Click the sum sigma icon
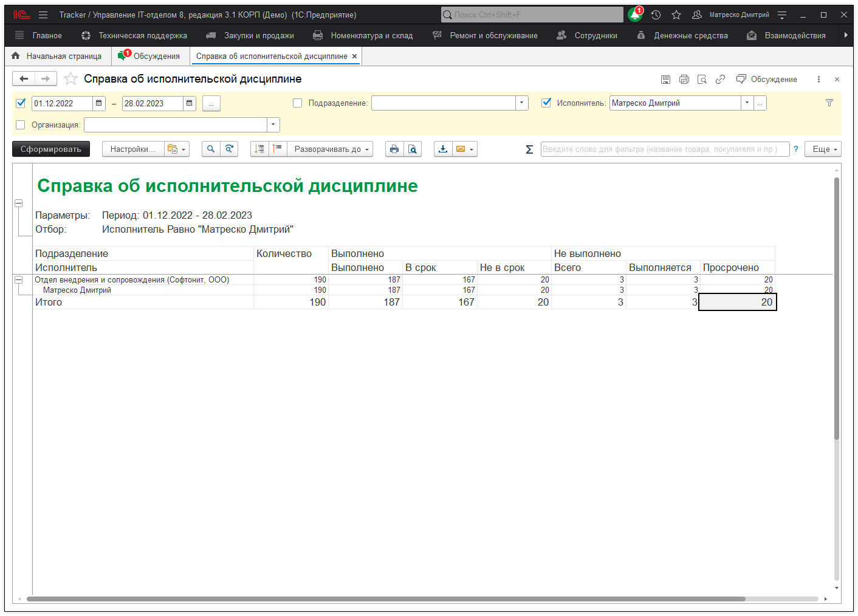 point(529,149)
